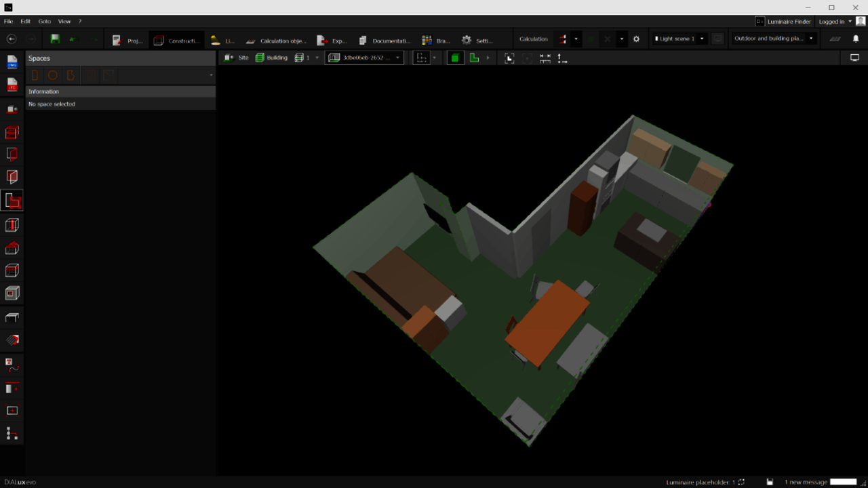Screen dimensions: 868x488
Task: Toggle the floor plan view mode
Action: coord(474,58)
